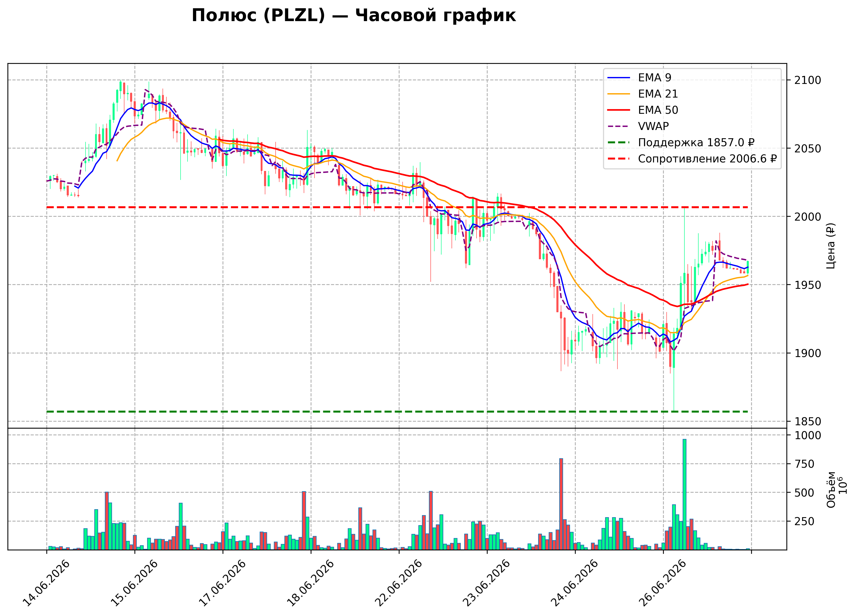Click the tallest red volume bar
This screenshot has width=857, height=616.
[x=561, y=504]
